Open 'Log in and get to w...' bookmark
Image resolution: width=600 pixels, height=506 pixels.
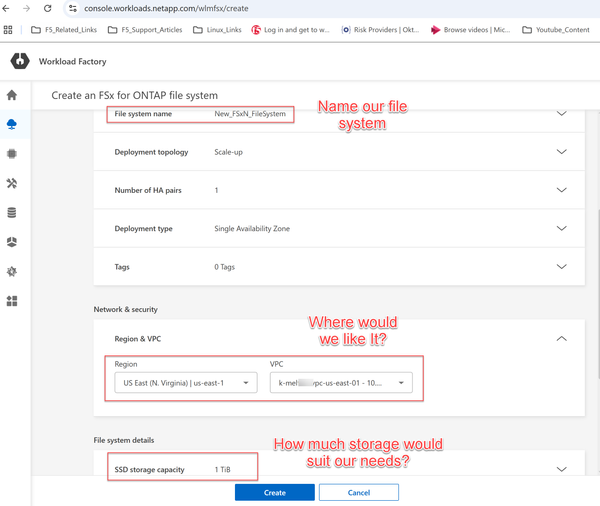coord(290,30)
